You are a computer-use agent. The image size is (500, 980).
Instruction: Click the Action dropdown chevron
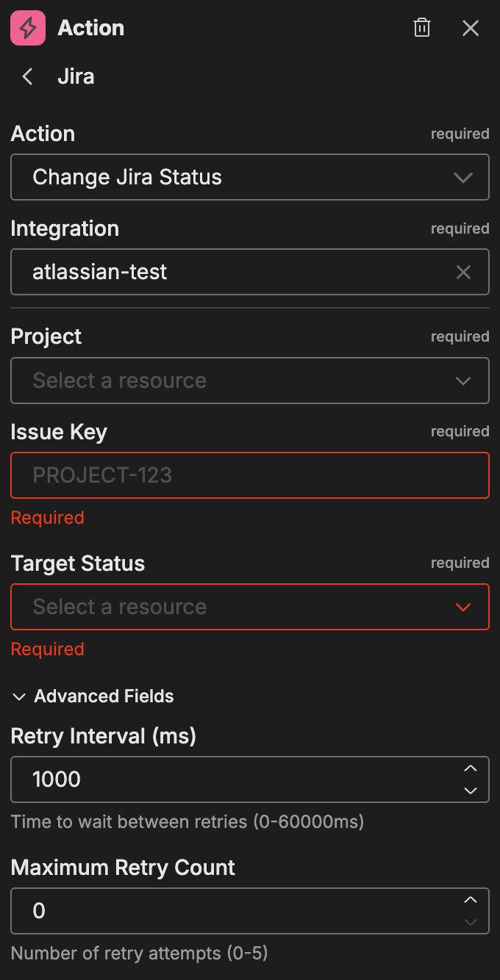463,177
